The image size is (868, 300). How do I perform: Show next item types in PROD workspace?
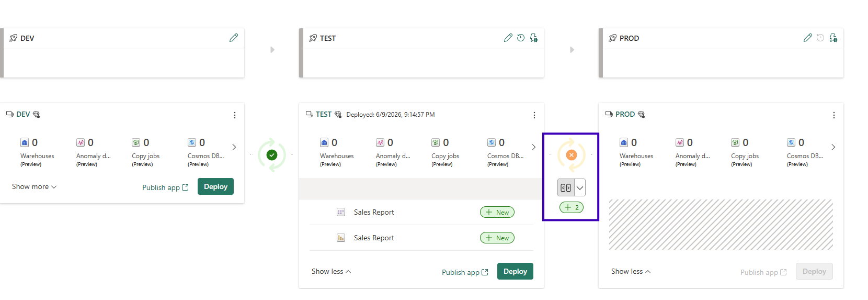point(833,147)
